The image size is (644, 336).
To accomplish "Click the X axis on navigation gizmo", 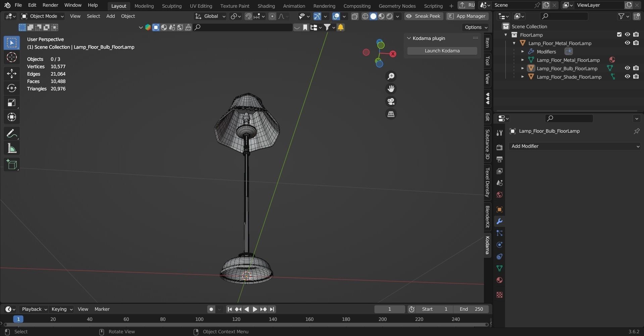I will (393, 54).
